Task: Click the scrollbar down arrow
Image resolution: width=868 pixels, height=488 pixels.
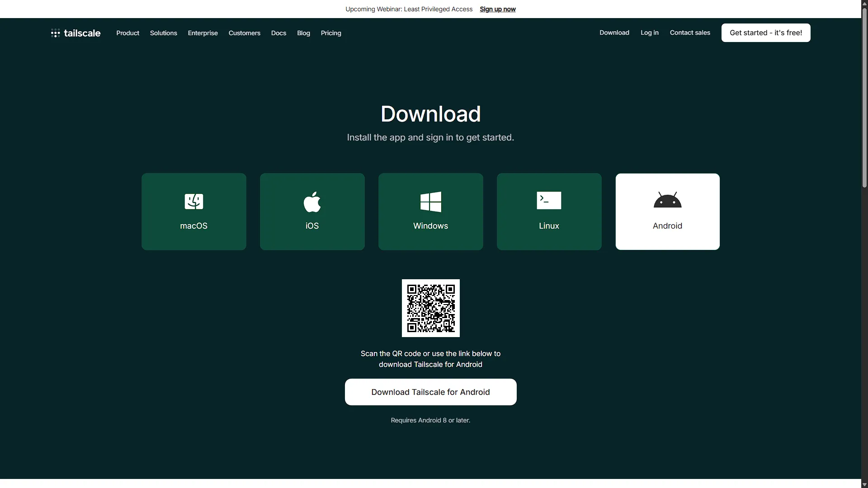Action: [x=864, y=484]
